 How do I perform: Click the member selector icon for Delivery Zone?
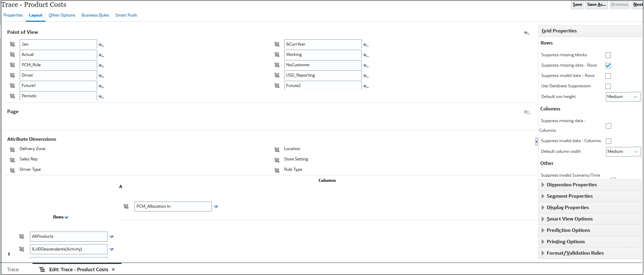(12, 149)
